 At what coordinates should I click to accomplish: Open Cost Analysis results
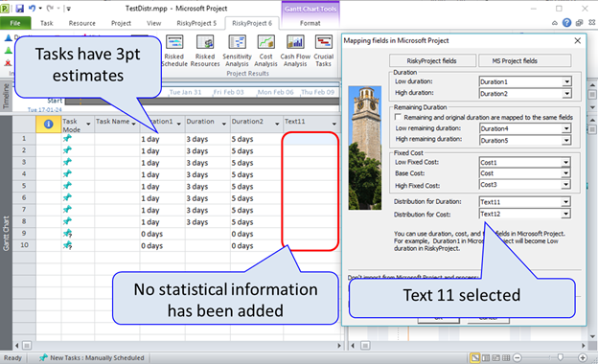[x=265, y=51]
